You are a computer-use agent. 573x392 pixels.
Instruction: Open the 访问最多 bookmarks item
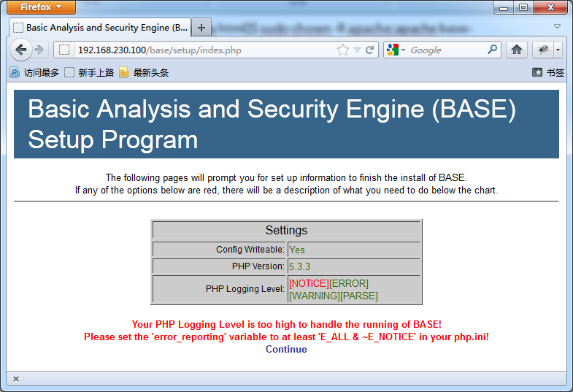[x=34, y=73]
